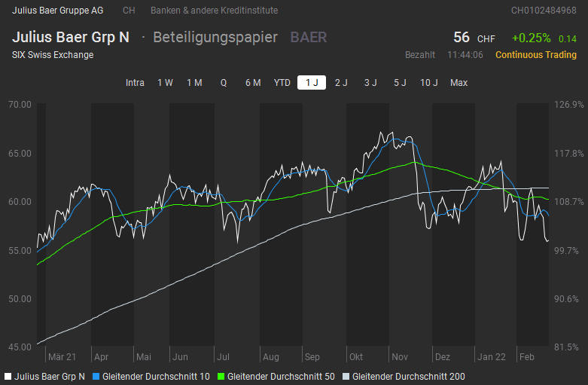Click the active 1 J range tab
This screenshot has width=588, height=385.
[x=312, y=83]
